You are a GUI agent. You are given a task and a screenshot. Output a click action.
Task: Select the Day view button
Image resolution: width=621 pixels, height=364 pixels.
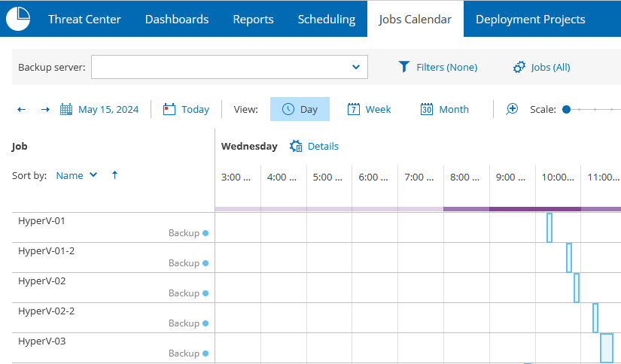[300, 109]
